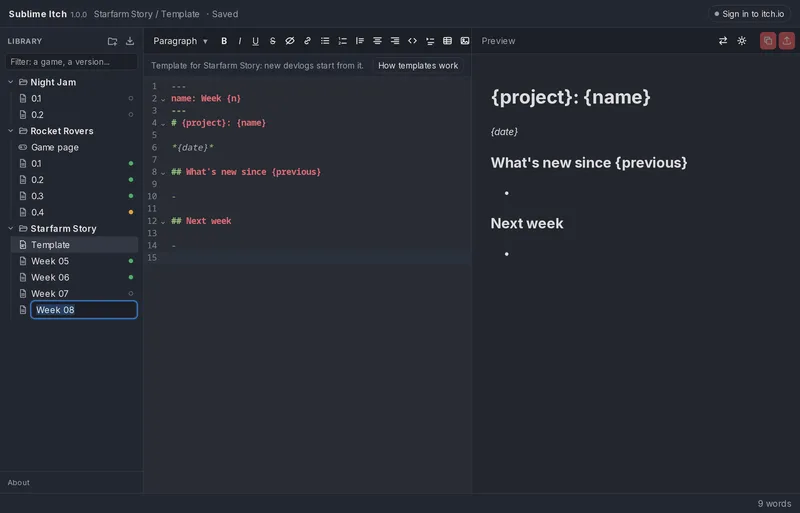Collapse the Starfarm Story folder
This screenshot has height=513, width=800.
[10, 228]
